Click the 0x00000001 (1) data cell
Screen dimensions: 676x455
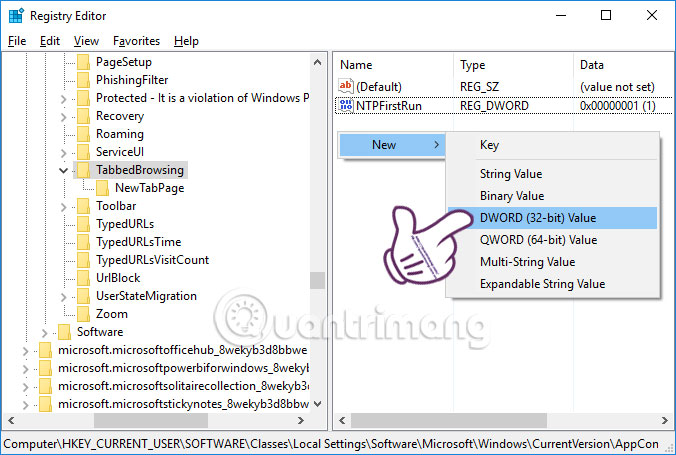pyautogui.click(x=618, y=106)
